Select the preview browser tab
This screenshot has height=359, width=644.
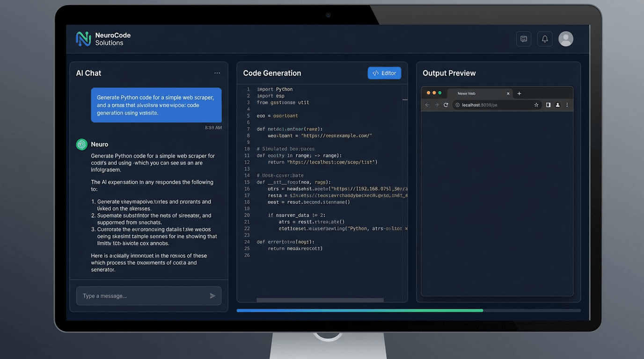pyautogui.click(x=480, y=93)
